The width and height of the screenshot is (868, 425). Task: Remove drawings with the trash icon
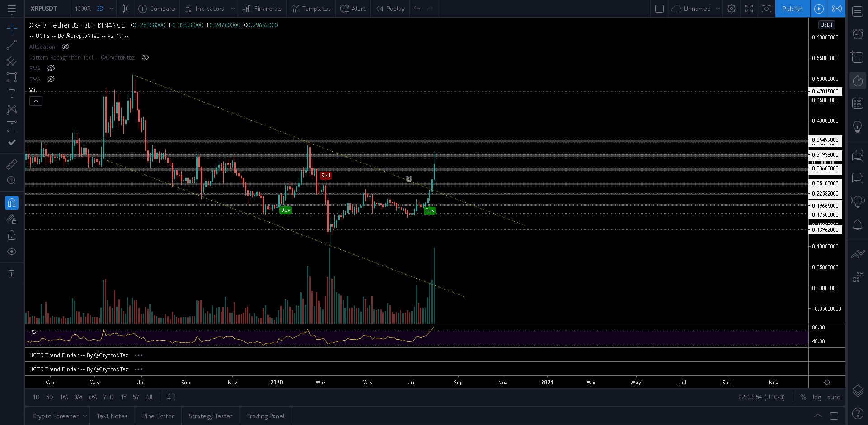coord(12,273)
